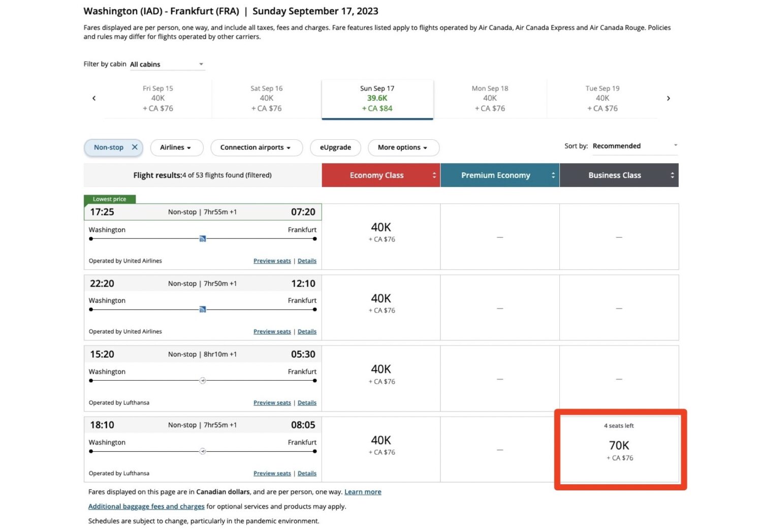762x532 pixels.
Task: Click the Lufthansa aircraft icon on 15:20 flight
Action: coord(203,380)
